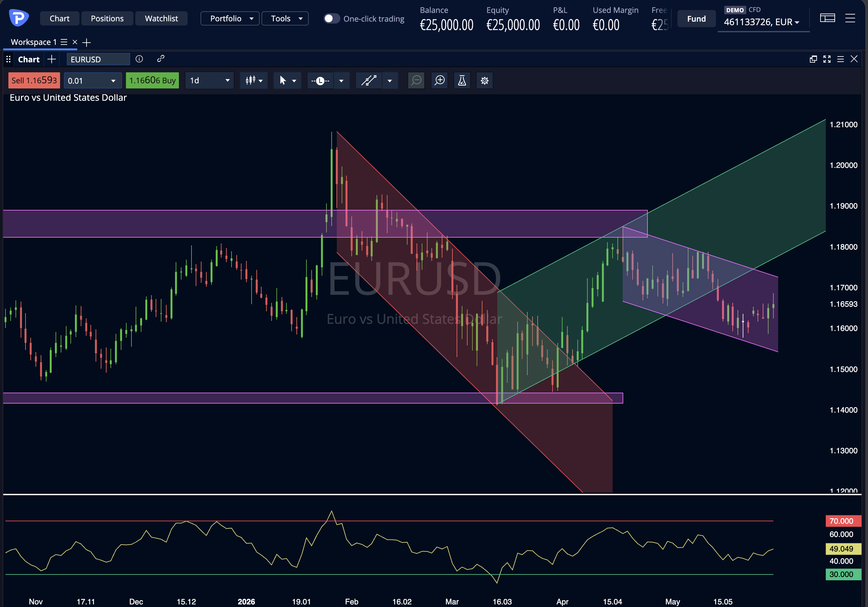Click the Feb label on time axis
The width and height of the screenshot is (868, 607).
(352, 601)
